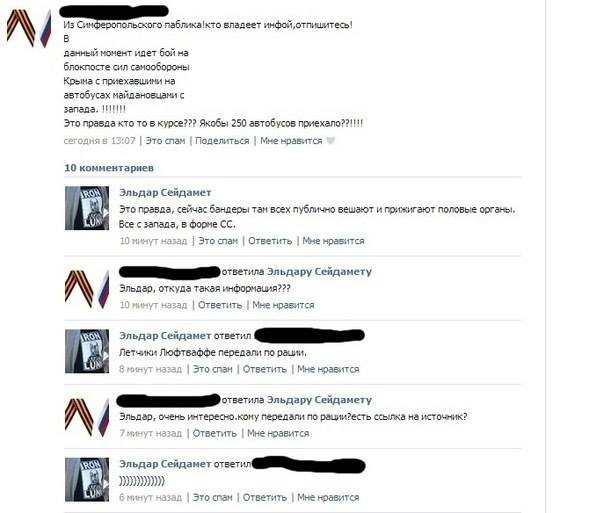The image size is (604, 513).
Task: Report the first comment as Это спам
Action: click(x=218, y=241)
